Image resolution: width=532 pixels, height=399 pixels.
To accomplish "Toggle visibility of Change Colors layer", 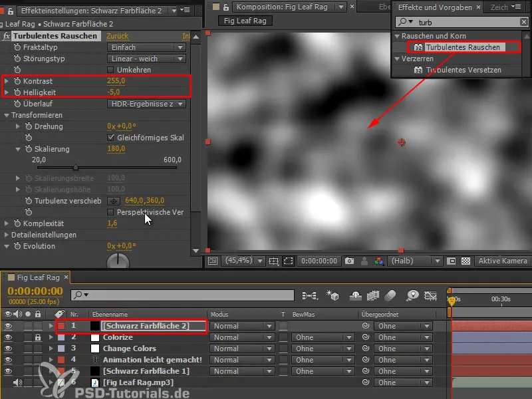I will tap(8, 348).
